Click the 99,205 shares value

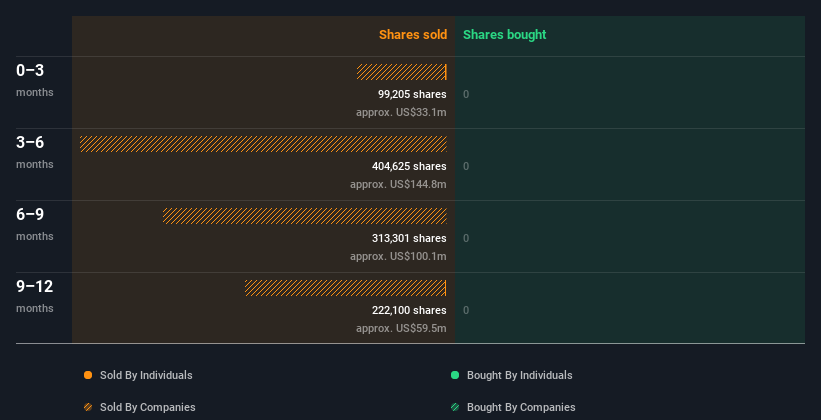[413, 94]
